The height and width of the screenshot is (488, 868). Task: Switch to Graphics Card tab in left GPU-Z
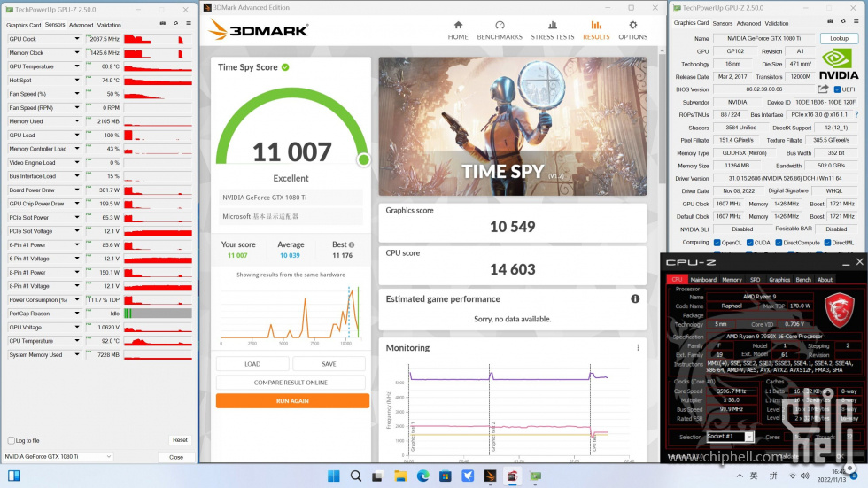click(23, 25)
